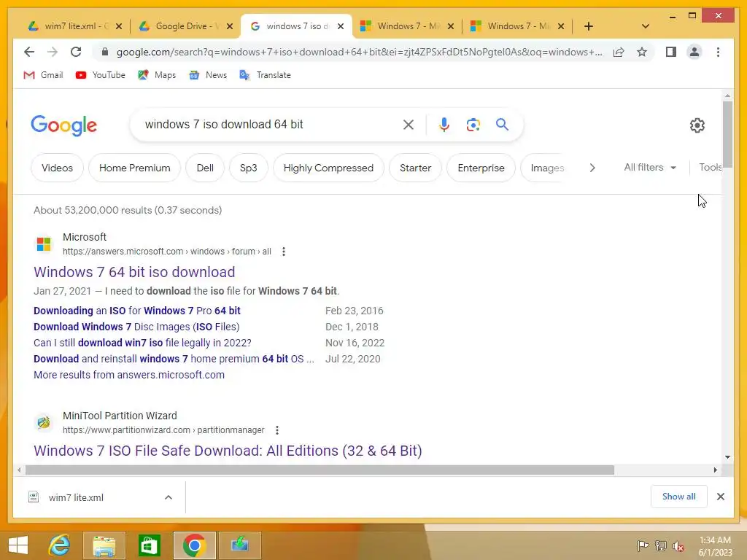The image size is (747, 560).
Task: Start voice search with microphone
Action: 444,125
